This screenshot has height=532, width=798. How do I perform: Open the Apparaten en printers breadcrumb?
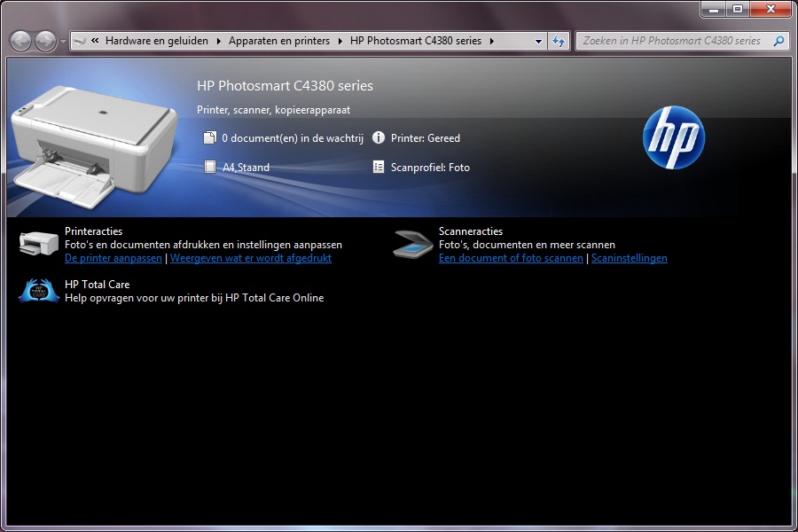click(279, 41)
